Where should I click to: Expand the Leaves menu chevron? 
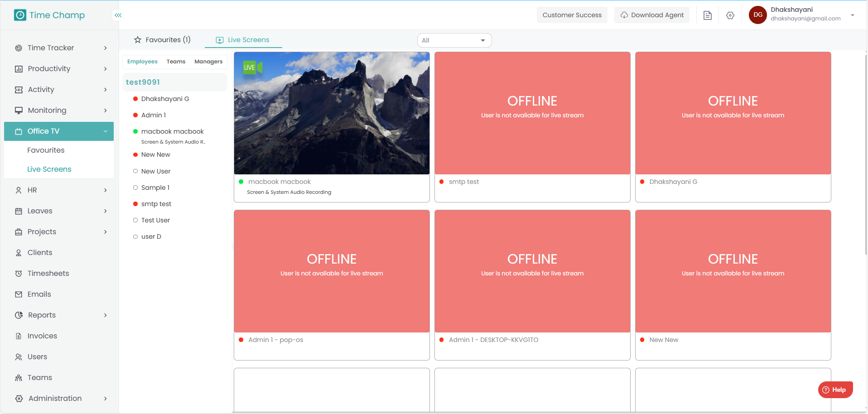(106, 211)
